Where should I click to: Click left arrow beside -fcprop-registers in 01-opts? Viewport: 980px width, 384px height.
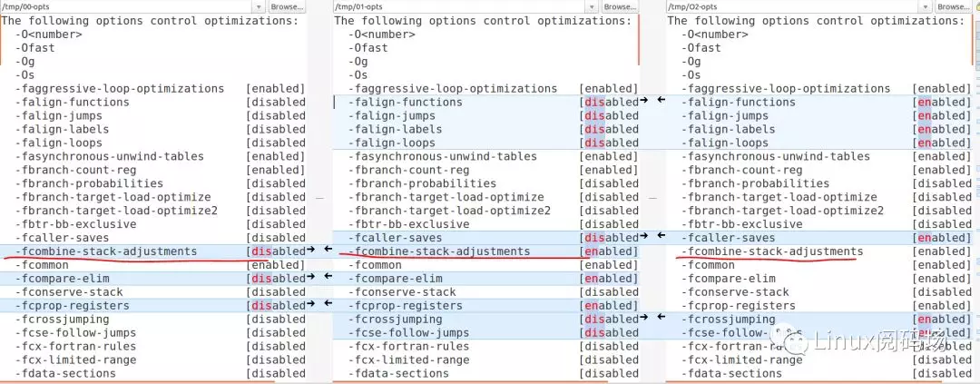[327, 305]
